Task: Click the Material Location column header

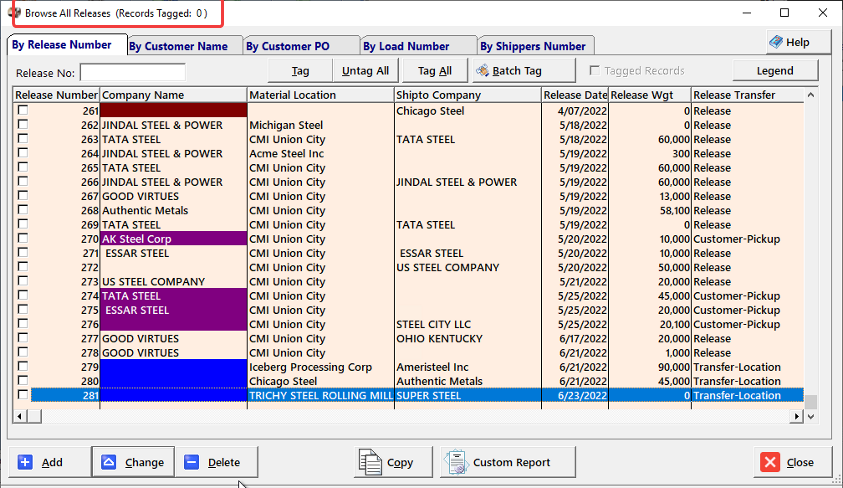Action: point(321,95)
